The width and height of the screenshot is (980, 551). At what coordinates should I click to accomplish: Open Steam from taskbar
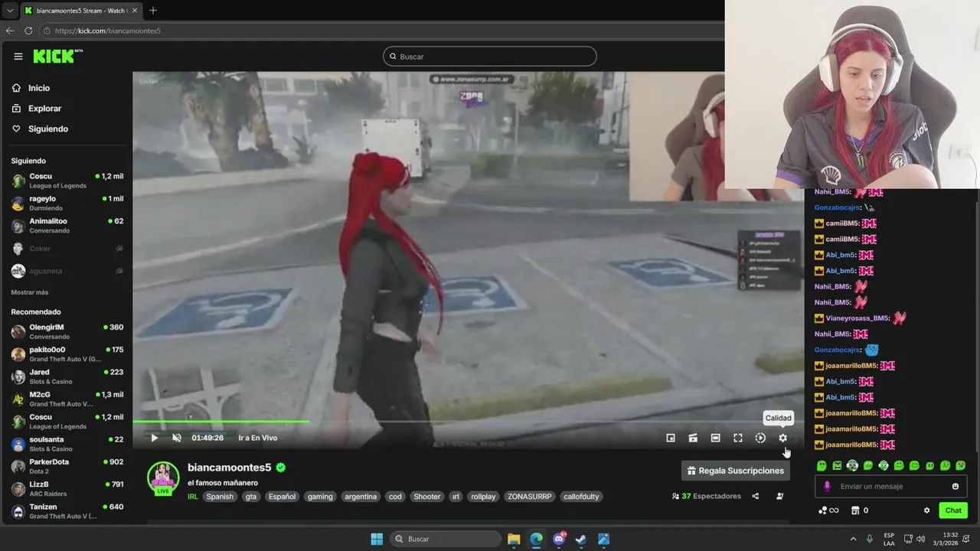(x=581, y=539)
